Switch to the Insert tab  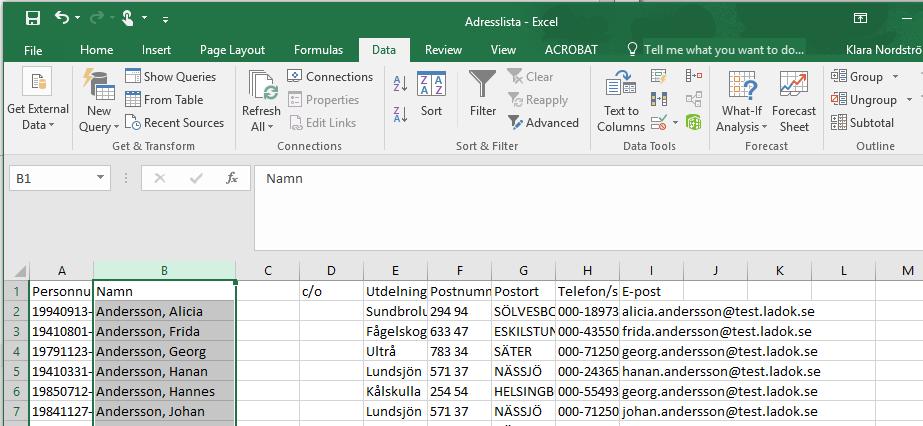click(x=157, y=50)
